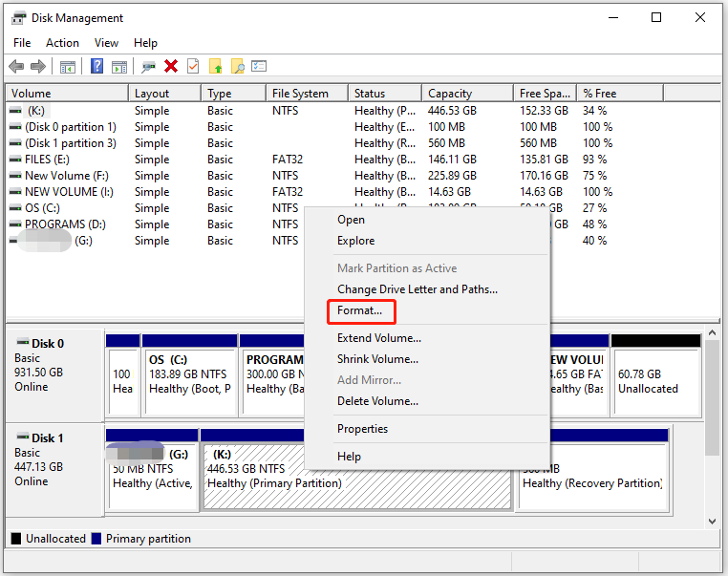Sort list by File System column header

300,94
